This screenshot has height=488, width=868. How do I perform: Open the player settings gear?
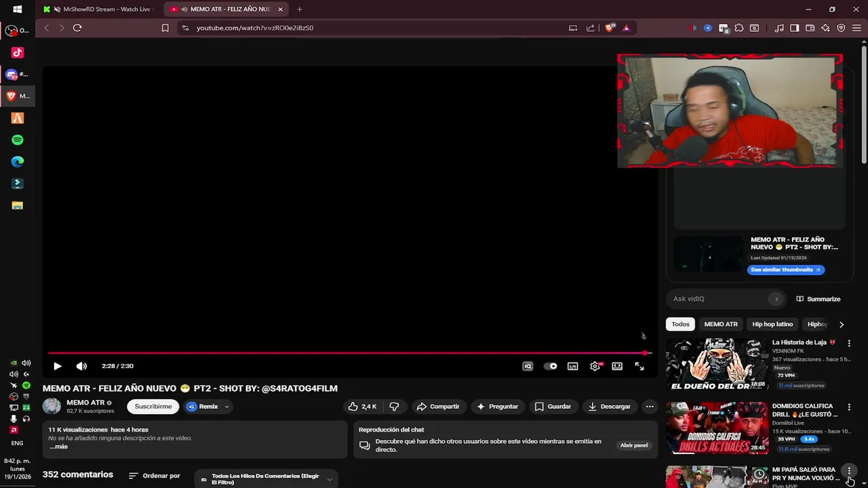click(x=595, y=366)
